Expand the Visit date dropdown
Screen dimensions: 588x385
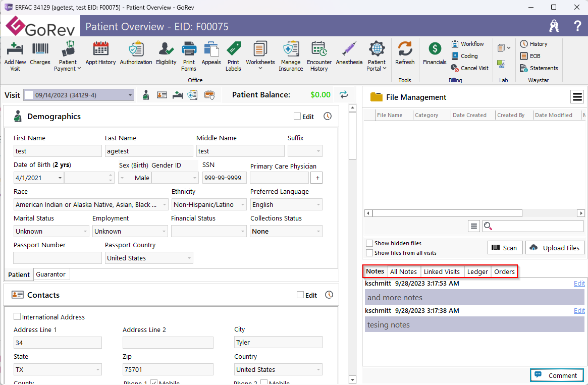[130, 95]
